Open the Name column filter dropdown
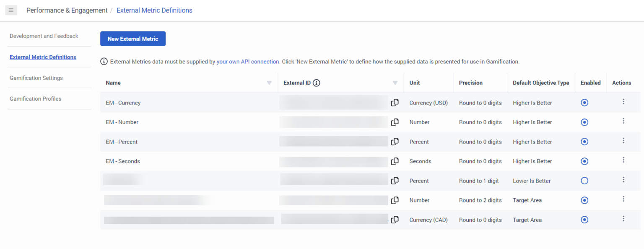 (x=269, y=83)
